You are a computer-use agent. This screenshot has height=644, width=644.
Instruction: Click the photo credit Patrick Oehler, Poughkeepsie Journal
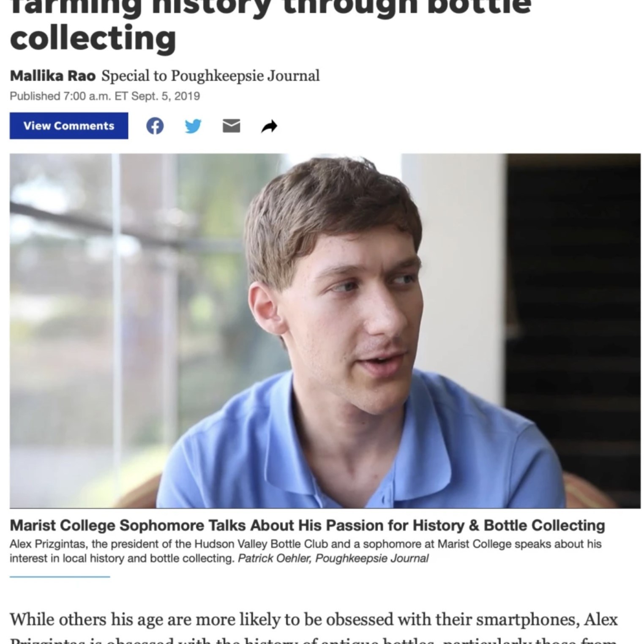pyautogui.click(x=333, y=558)
